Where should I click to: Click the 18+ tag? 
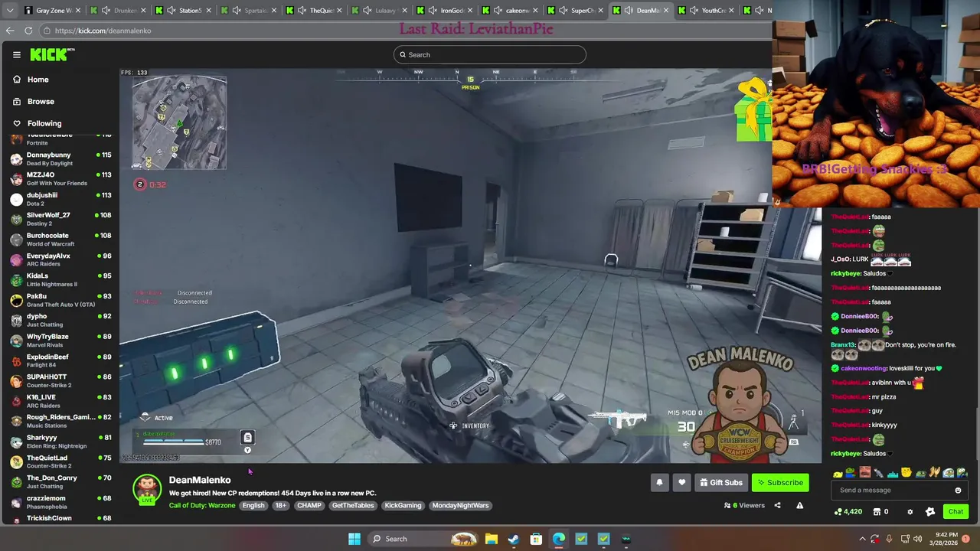click(x=280, y=505)
